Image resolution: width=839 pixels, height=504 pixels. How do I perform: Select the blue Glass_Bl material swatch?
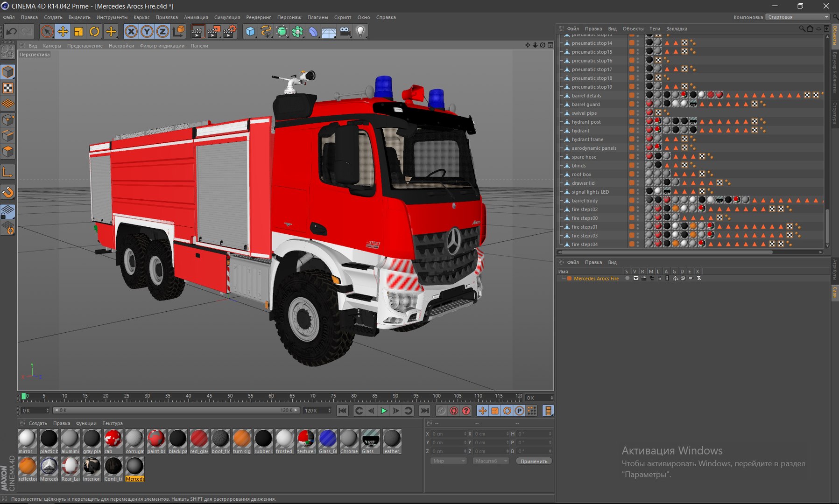[327, 441]
